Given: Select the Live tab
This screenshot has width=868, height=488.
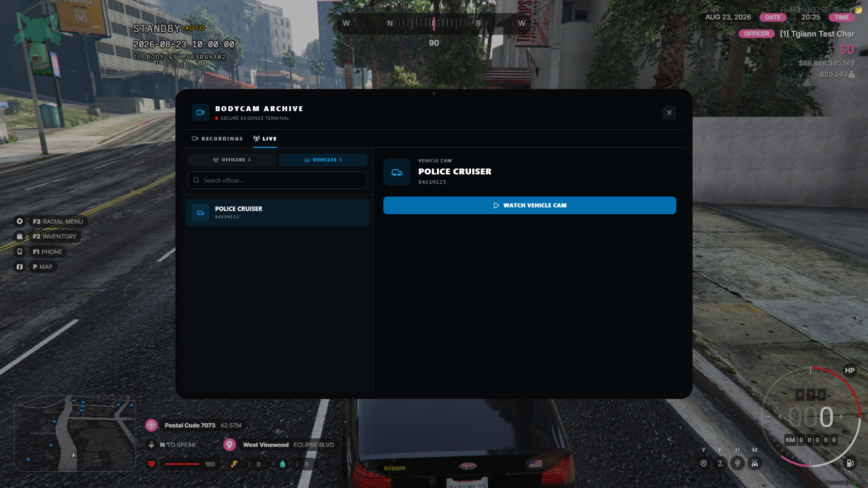Looking at the screenshot, I should tap(265, 139).
